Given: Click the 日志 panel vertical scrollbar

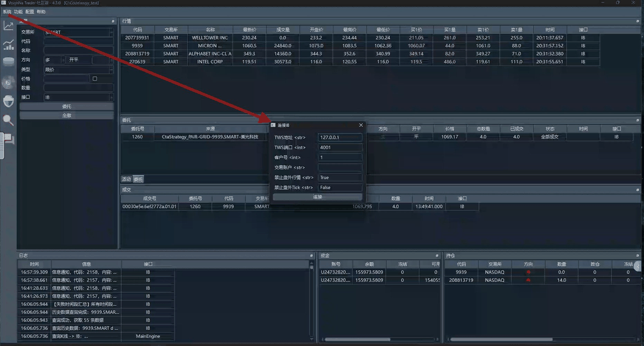Looking at the screenshot, I should click(312, 300).
